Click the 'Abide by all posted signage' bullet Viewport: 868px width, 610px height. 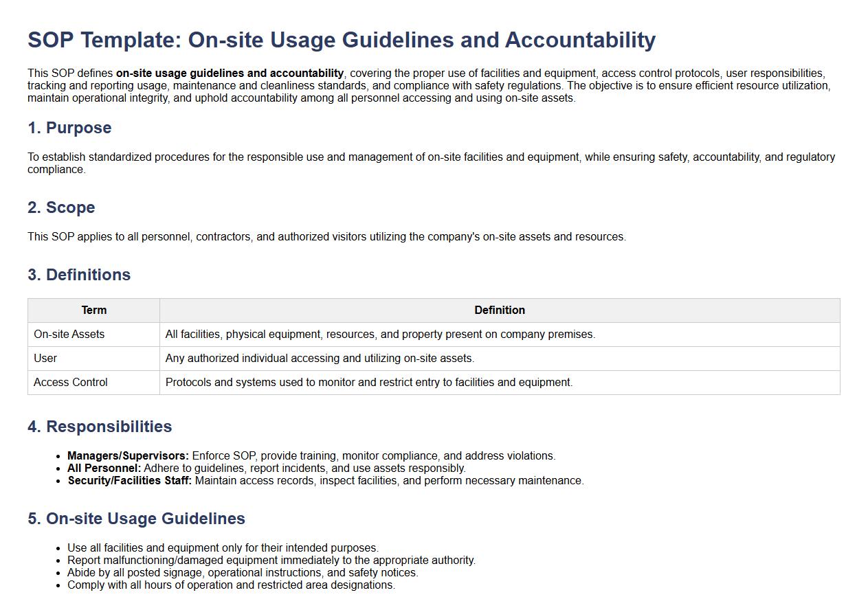243,573
